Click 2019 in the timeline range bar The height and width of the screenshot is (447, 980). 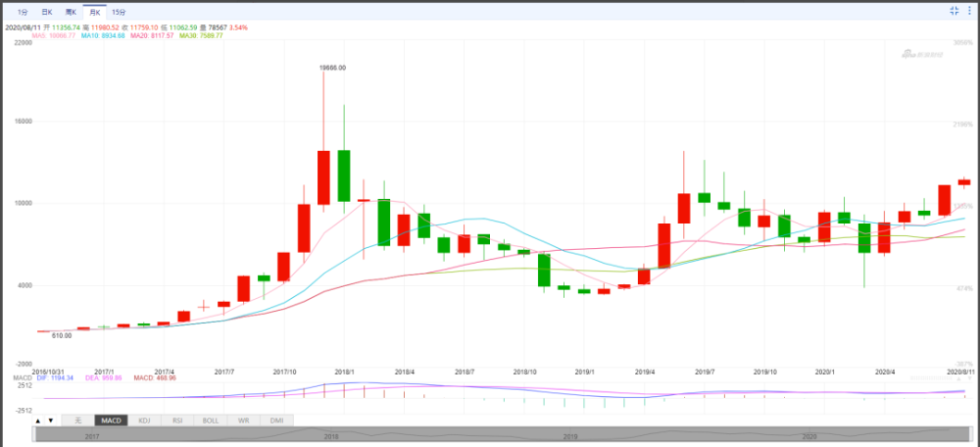click(570, 435)
